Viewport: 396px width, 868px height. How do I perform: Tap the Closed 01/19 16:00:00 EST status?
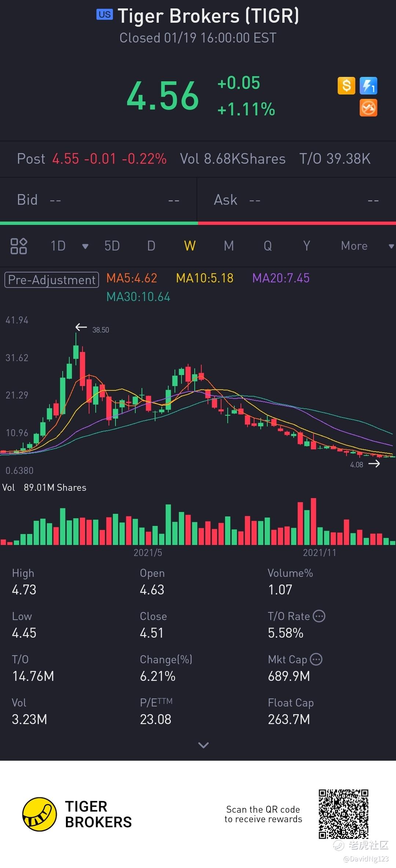click(x=198, y=38)
